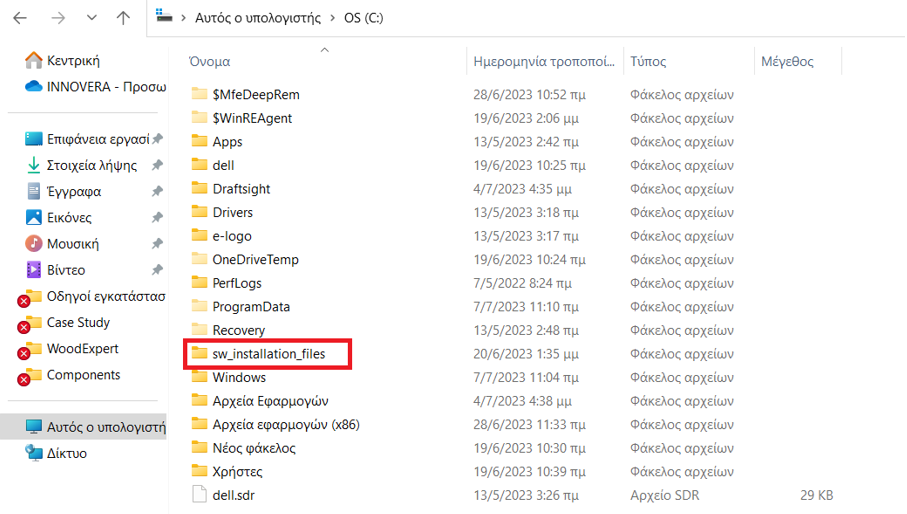Select Δίκτυο network in navigation pane
Viewport: 907px width, 514px height.
66,453
